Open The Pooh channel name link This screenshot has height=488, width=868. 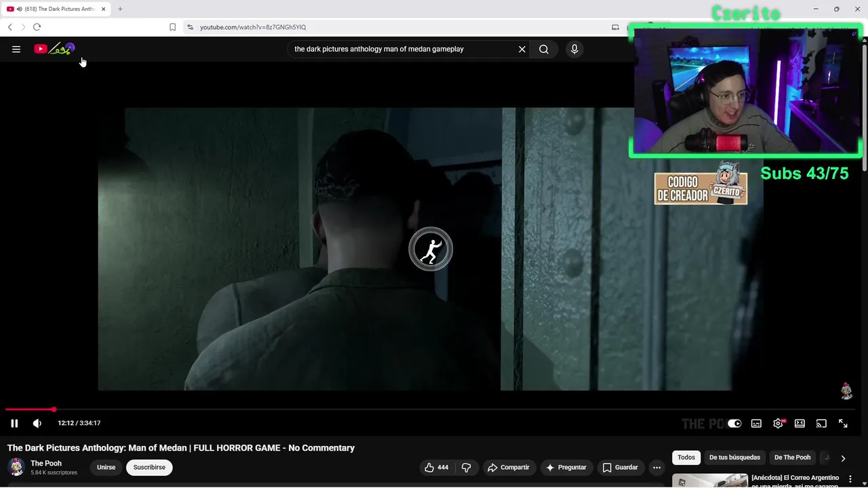coord(46,464)
